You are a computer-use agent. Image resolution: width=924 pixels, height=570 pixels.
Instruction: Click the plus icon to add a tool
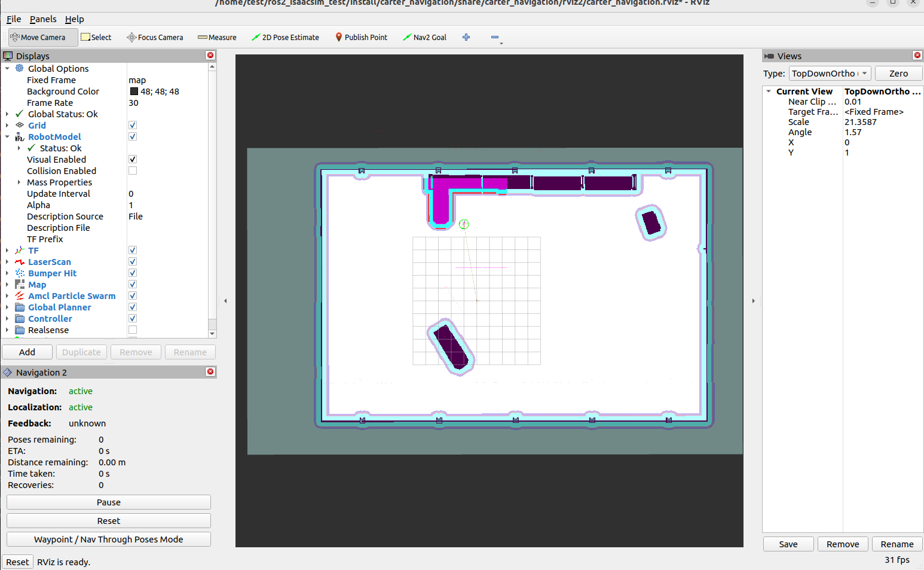466,37
